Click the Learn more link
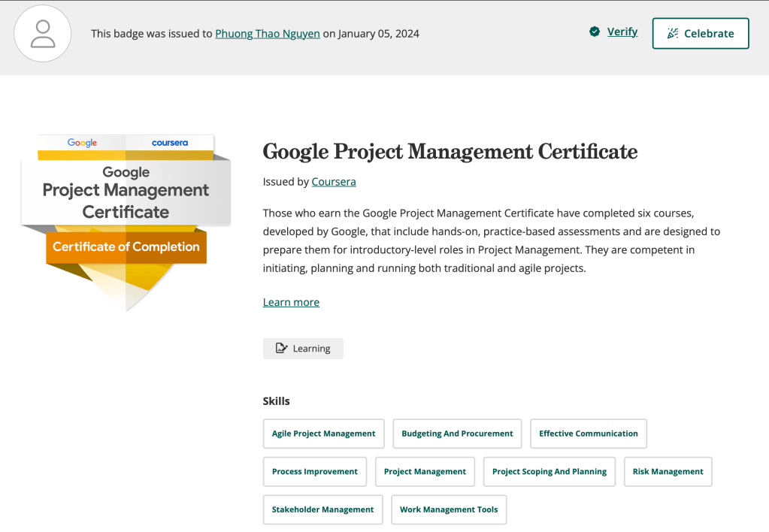Screen dimensions: 769x532 click(291, 302)
